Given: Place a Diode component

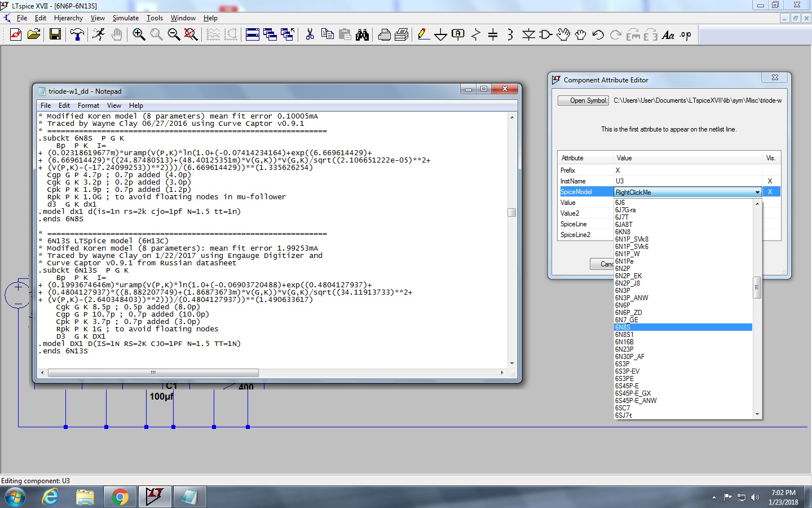Looking at the screenshot, I should 528,35.
